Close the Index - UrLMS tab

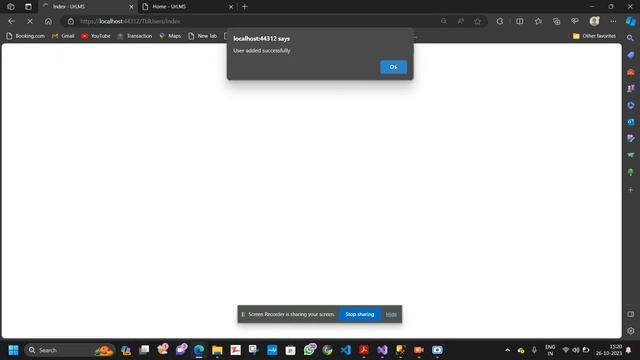(131, 7)
